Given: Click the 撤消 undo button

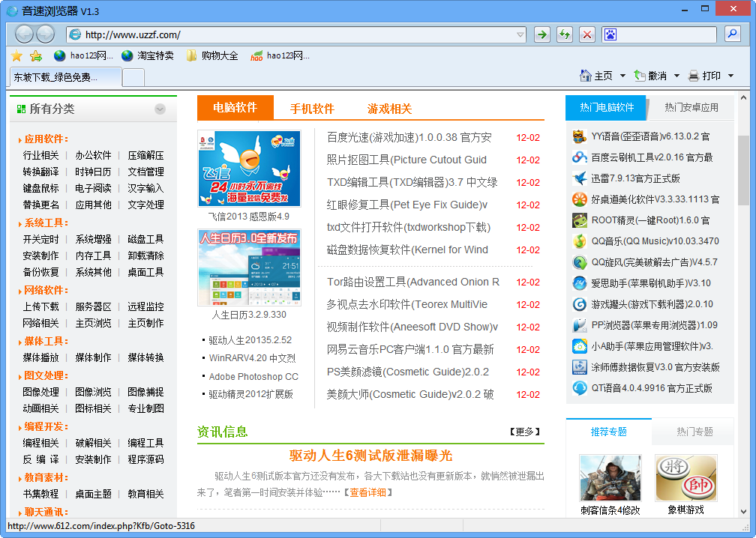Looking at the screenshot, I should pos(650,76).
